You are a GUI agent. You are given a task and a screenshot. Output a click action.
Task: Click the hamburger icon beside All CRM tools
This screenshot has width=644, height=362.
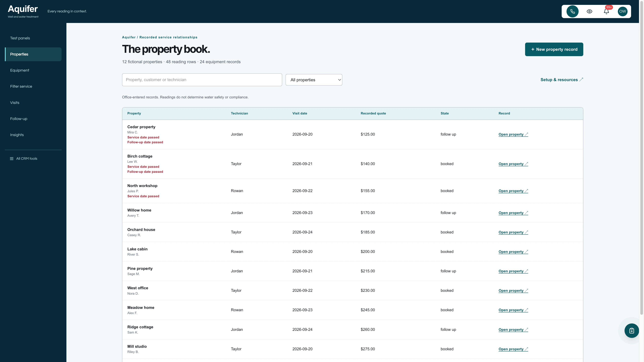click(12, 159)
